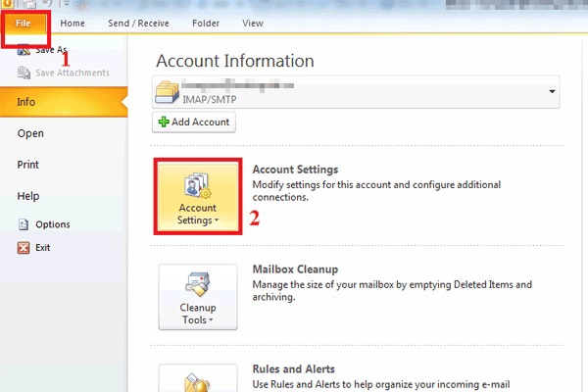Screen dimensions: 588x392
Task: Choose Save Attachments menu entry text
Action: point(73,73)
